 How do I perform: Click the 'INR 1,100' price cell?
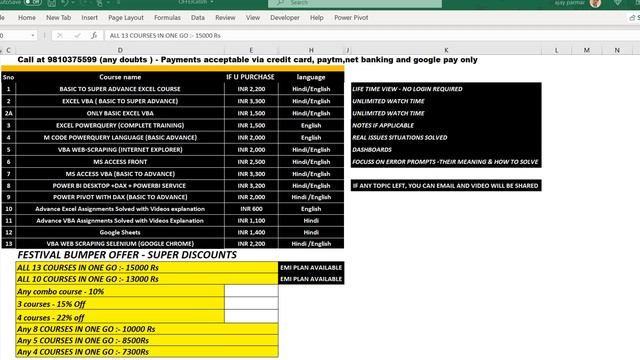point(251,220)
